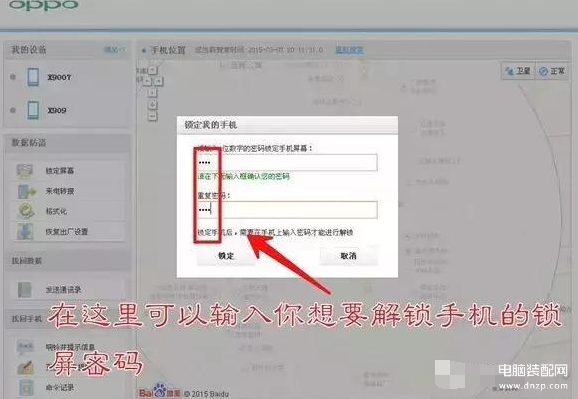Click the 数据防盗 section header
This screenshot has width=578, height=399.
[x=67, y=143]
